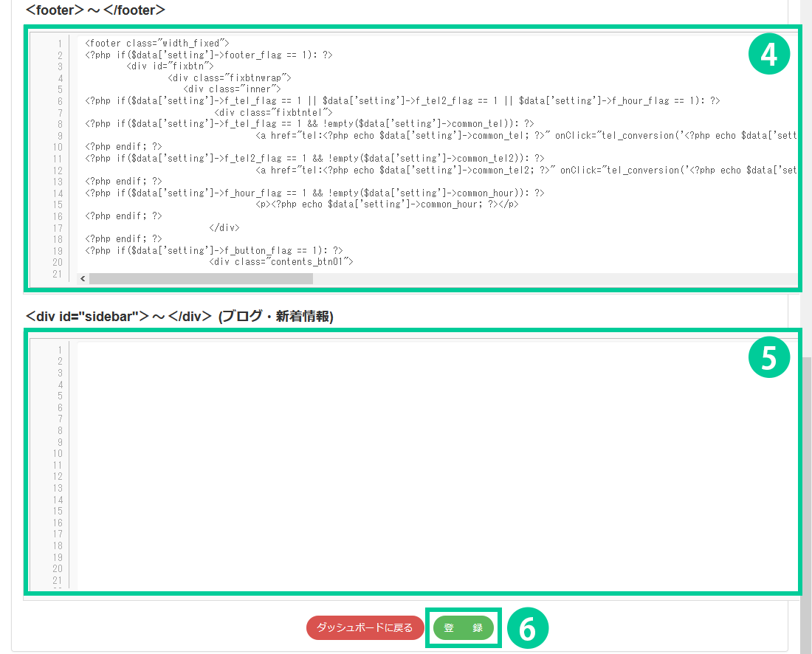812x654 pixels.
Task: Click line number 1 in footer editor
Action: coord(59,44)
